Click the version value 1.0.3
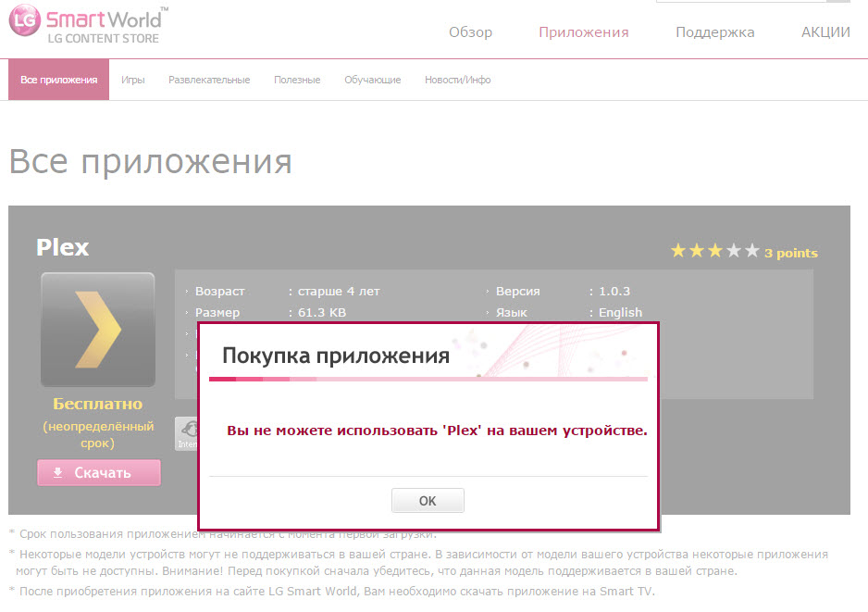 (614, 292)
